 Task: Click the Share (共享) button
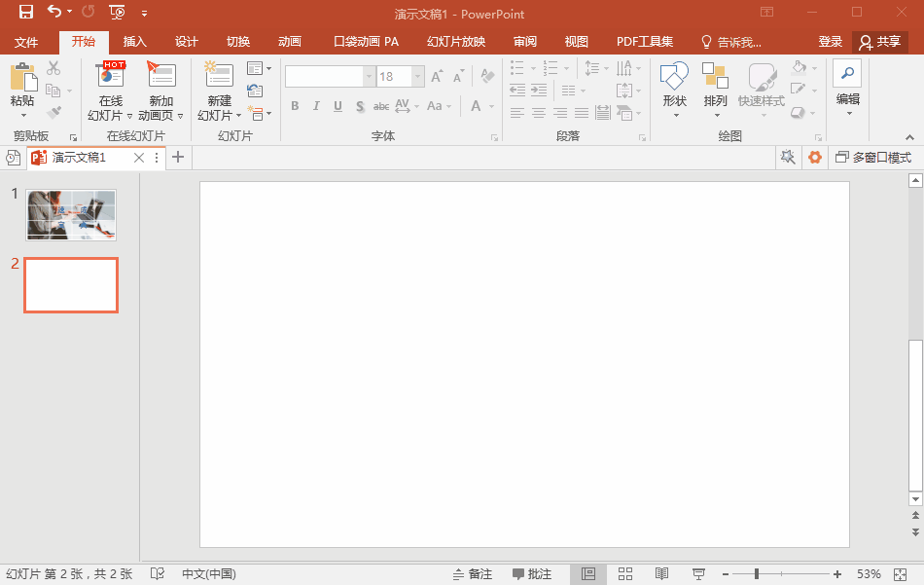879,42
